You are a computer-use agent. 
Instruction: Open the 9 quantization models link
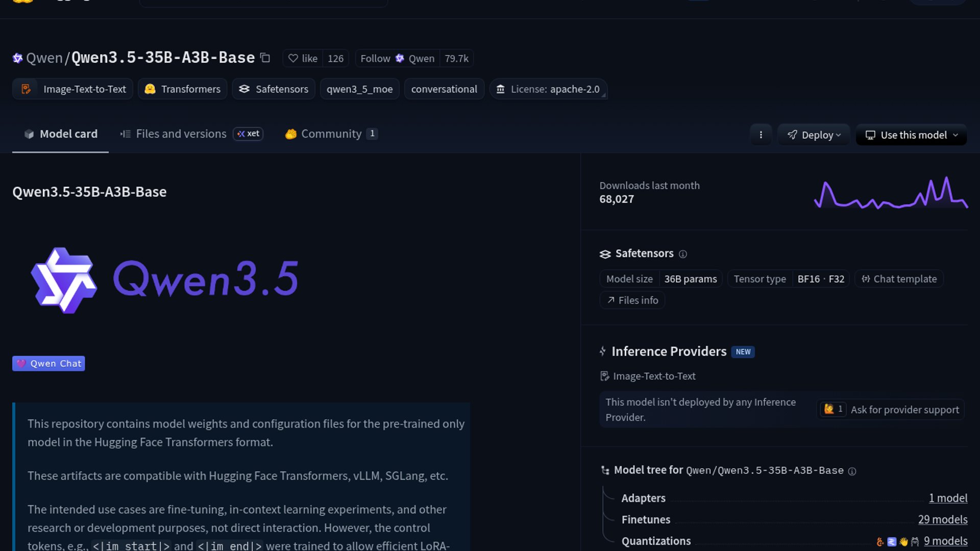coord(945,541)
